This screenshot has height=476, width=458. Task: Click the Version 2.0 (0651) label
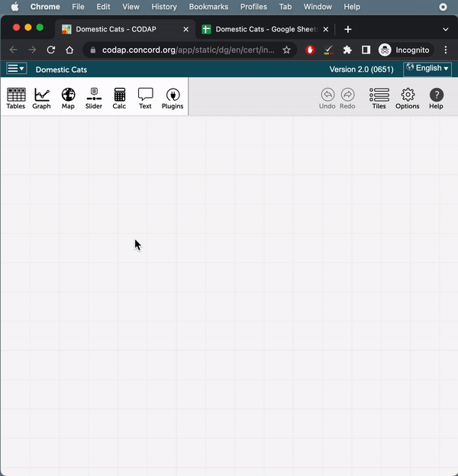[x=361, y=70]
